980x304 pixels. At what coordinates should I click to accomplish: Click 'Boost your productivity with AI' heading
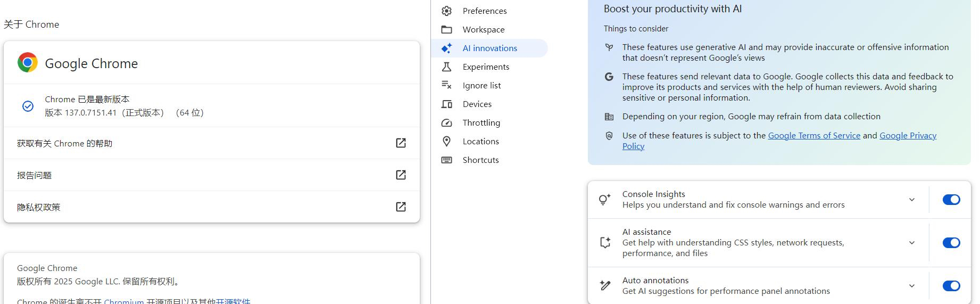[x=672, y=9]
